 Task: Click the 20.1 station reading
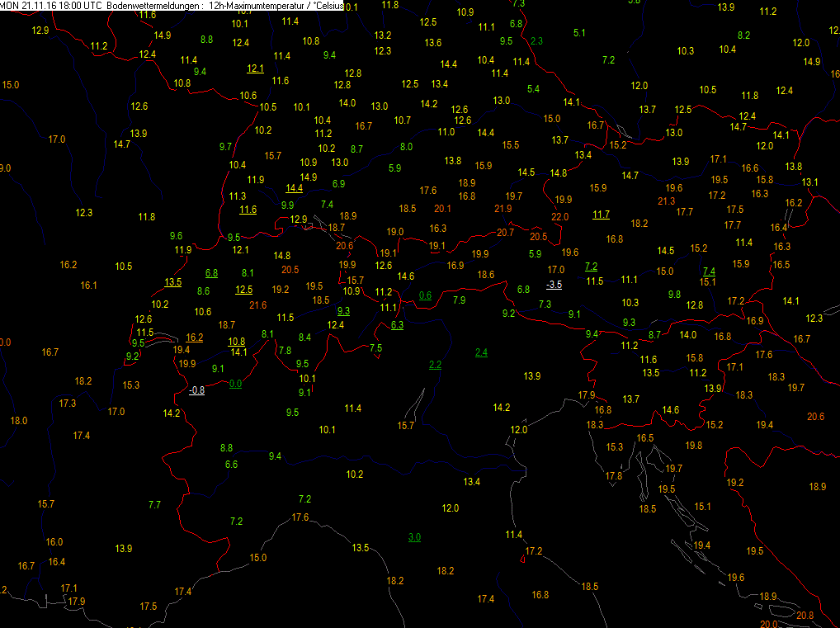pos(442,209)
